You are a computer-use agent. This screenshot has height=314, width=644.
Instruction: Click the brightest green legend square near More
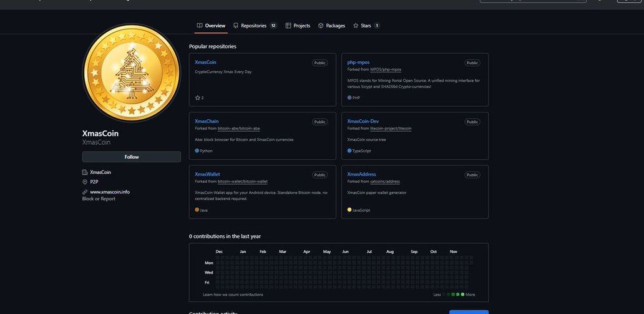pyautogui.click(x=462, y=295)
